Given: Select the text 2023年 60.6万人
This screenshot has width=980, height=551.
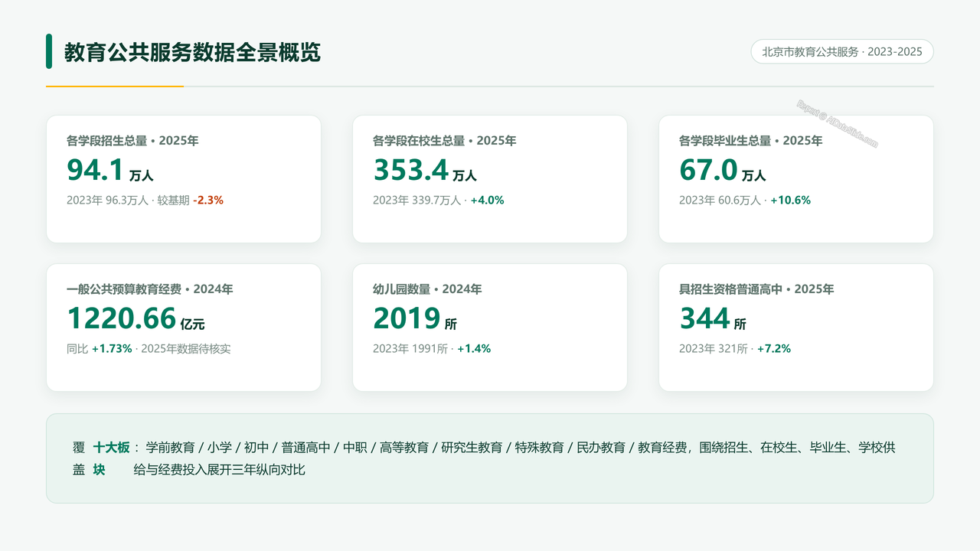Looking at the screenshot, I should (720, 200).
